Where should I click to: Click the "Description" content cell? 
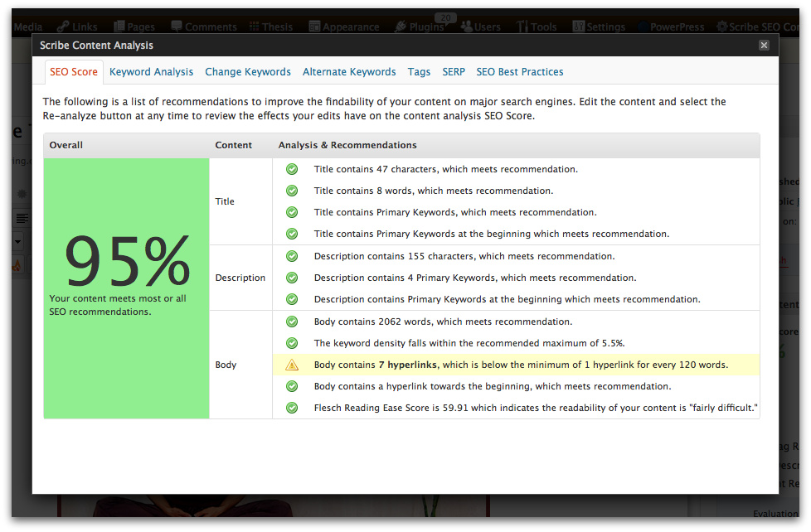click(x=240, y=278)
